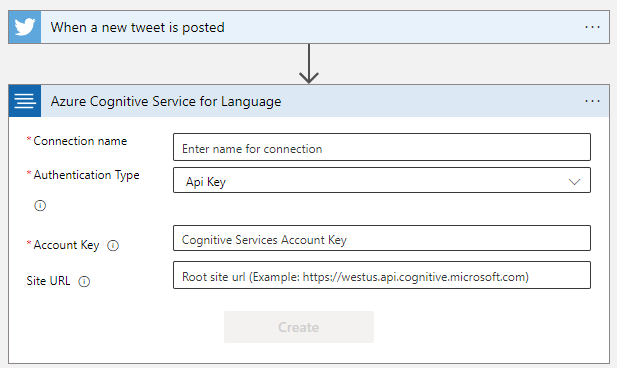Click the 'Authentication Type' label
This screenshot has width=617, height=368.
click(86, 175)
